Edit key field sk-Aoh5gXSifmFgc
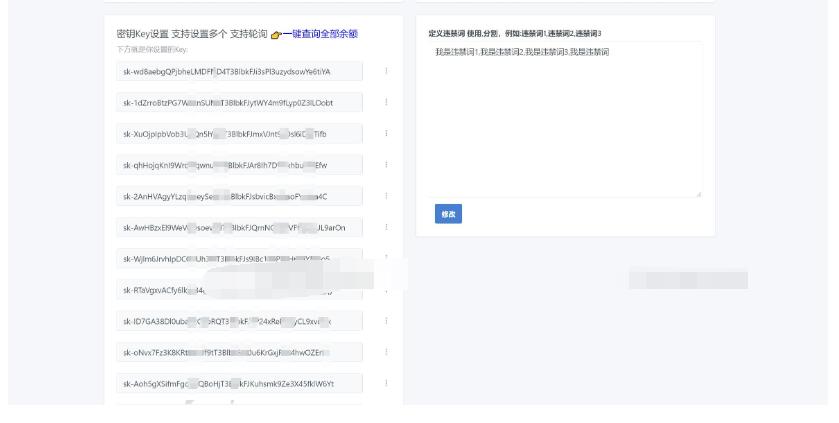This screenshot has height=423, width=839. pyautogui.click(x=240, y=383)
